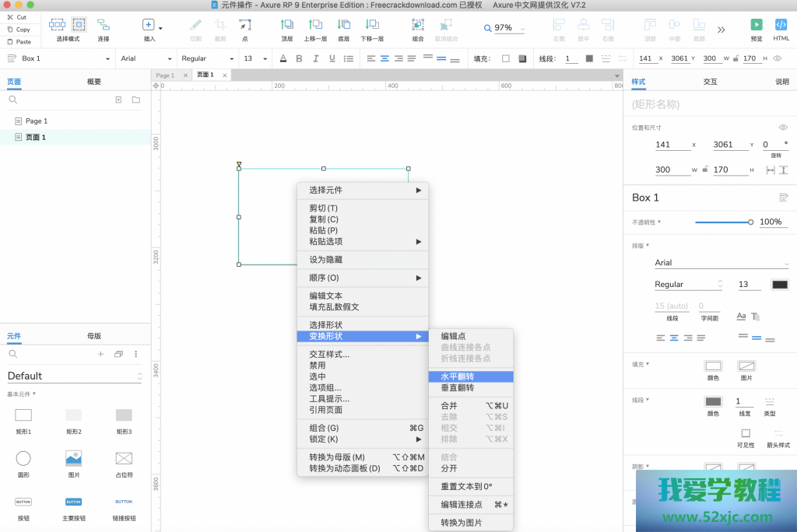The height and width of the screenshot is (532, 797).
Task: Click the 组合 group icon
Action: [x=417, y=26]
